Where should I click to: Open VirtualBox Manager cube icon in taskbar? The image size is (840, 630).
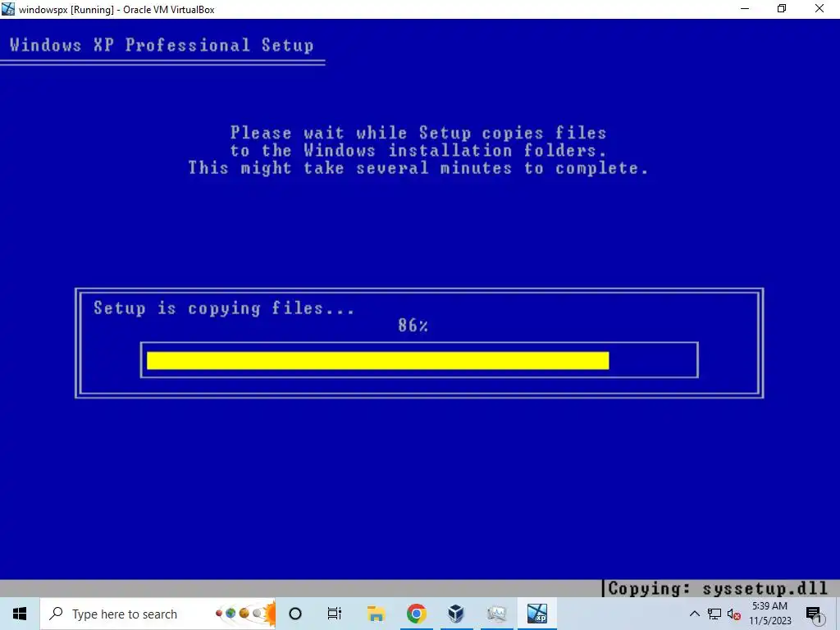(x=456, y=614)
